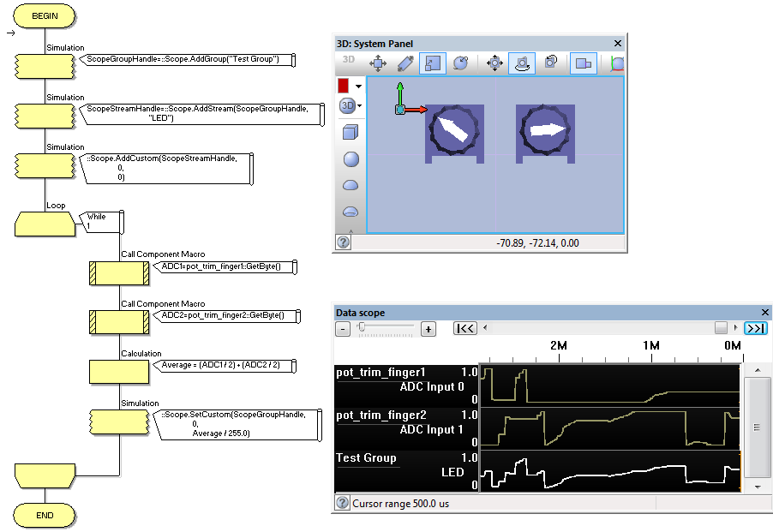Select the pot_trim_finger1 scope channel label
This screenshot has width=773, height=532.
coord(381,373)
